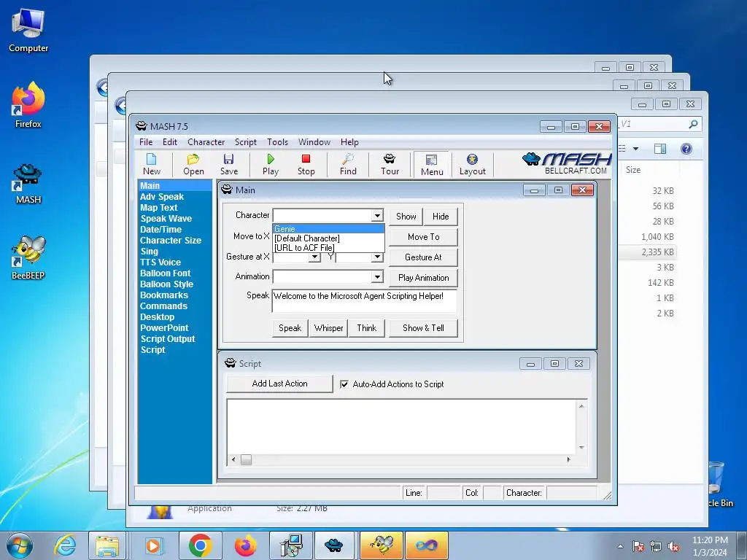Open the Find magnifier tool
This screenshot has width=747, height=560.
(348, 165)
